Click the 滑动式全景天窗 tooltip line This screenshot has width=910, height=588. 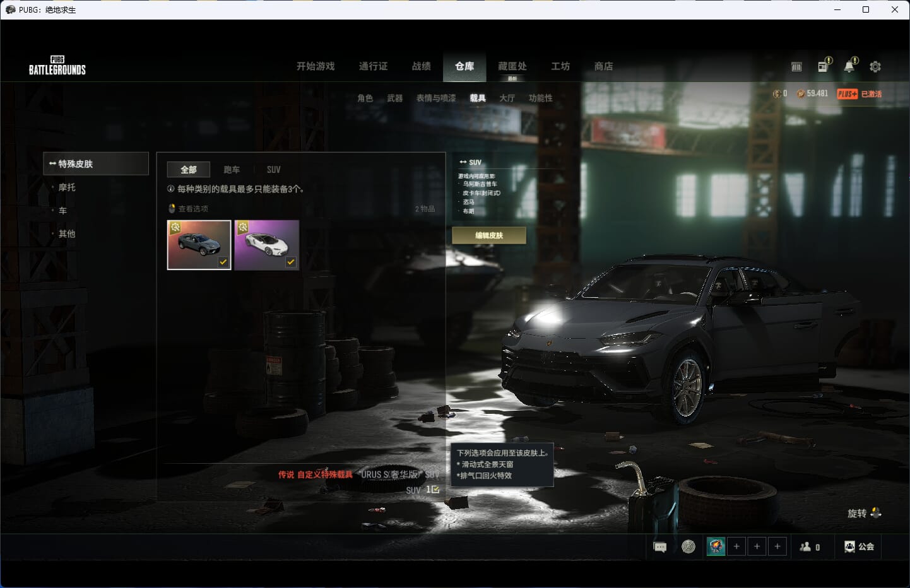485,464
